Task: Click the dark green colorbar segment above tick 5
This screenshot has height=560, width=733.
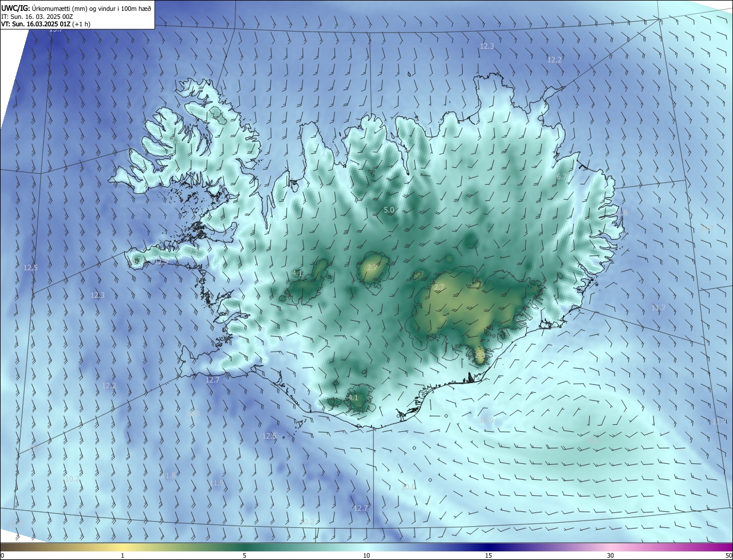Action: (245, 547)
